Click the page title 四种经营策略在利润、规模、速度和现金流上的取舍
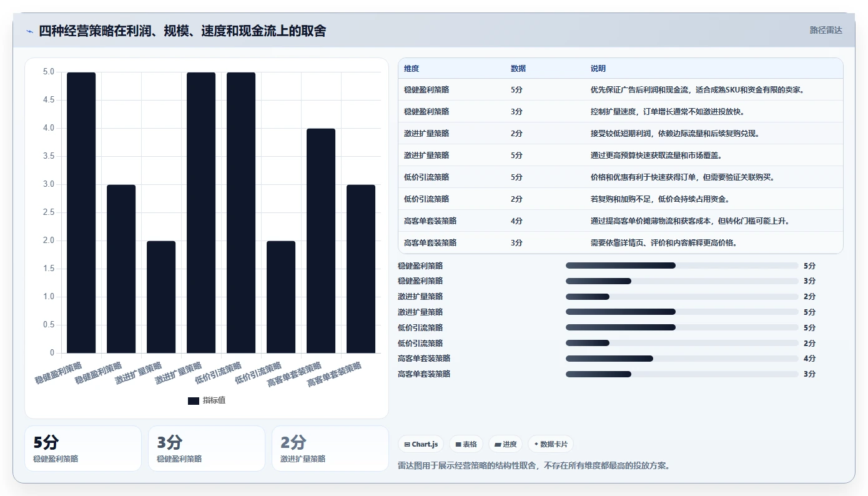Screen dimensions: 868x496 click(182, 31)
